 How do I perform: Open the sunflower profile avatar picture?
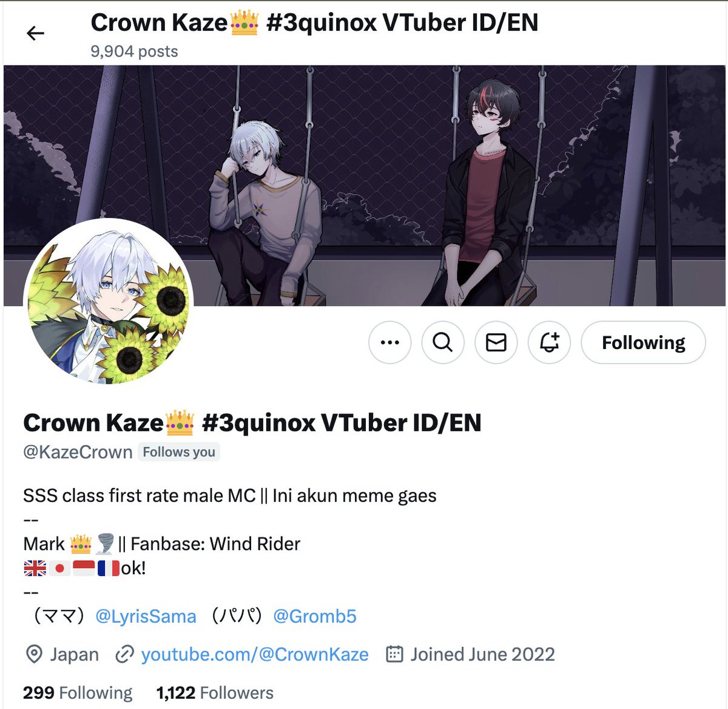[x=108, y=302]
